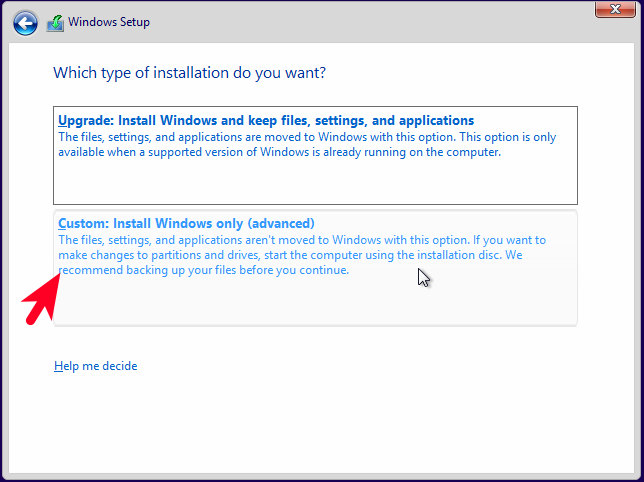The width and height of the screenshot is (644, 482).
Task: Click the 'Which type of installation' heading
Action: (x=189, y=73)
